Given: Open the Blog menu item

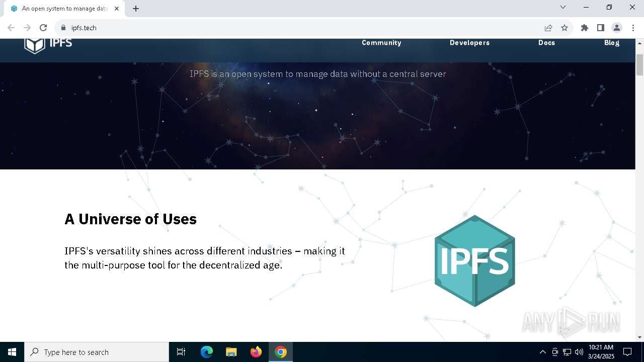Looking at the screenshot, I should 612,43.
